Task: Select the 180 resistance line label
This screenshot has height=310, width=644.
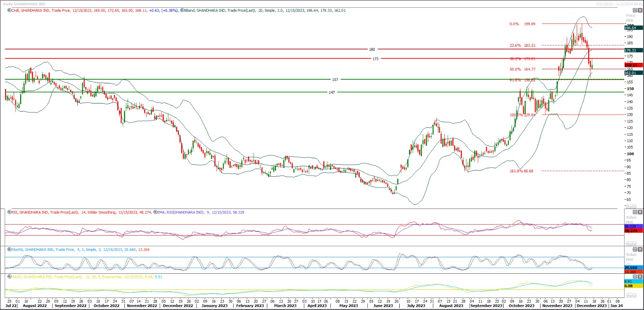Action: click(x=372, y=50)
